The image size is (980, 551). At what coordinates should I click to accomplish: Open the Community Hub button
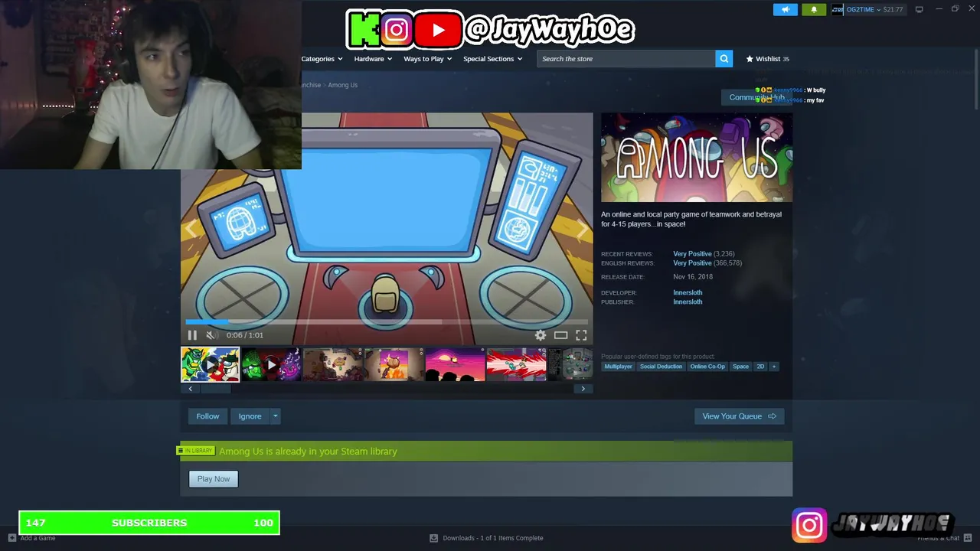[756, 97]
